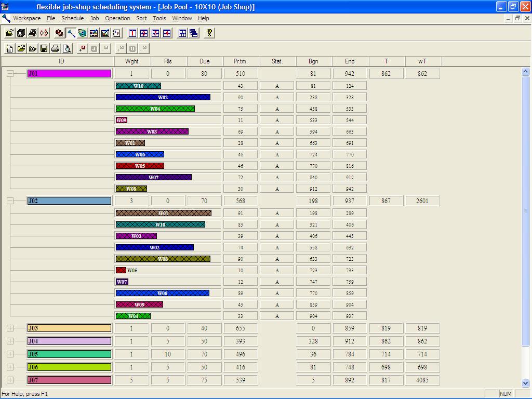
Task: Expand the J07 job node
Action: [x=10, y=380]
